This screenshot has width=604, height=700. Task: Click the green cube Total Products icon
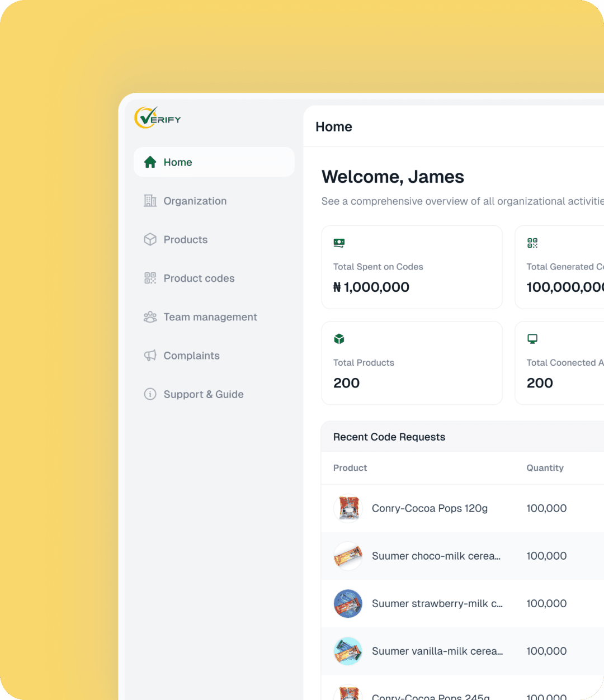pyautogui.click(x=339, y=339)
